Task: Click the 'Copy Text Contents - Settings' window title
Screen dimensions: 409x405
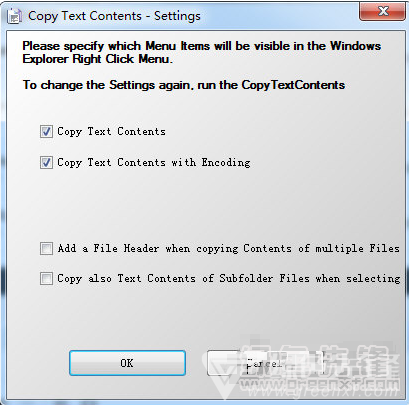Action: click(x=114, y=16)
